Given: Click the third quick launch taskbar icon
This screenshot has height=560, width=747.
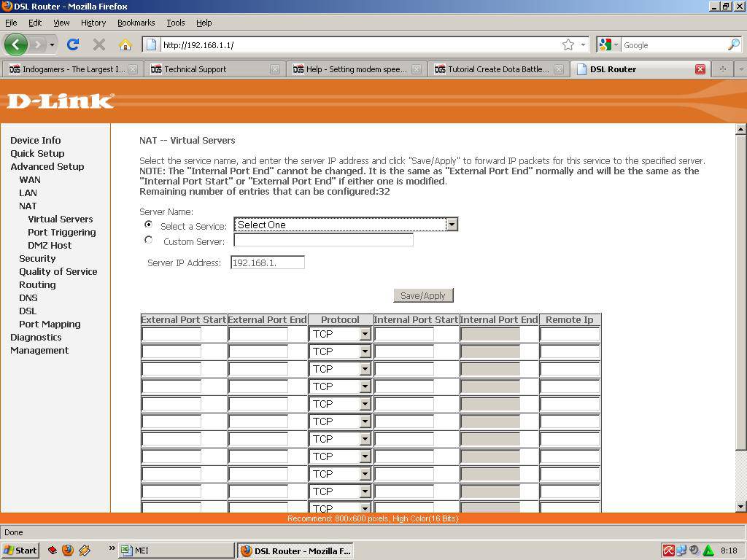Looking at the screenshot, I should click(x=85, y=551).
